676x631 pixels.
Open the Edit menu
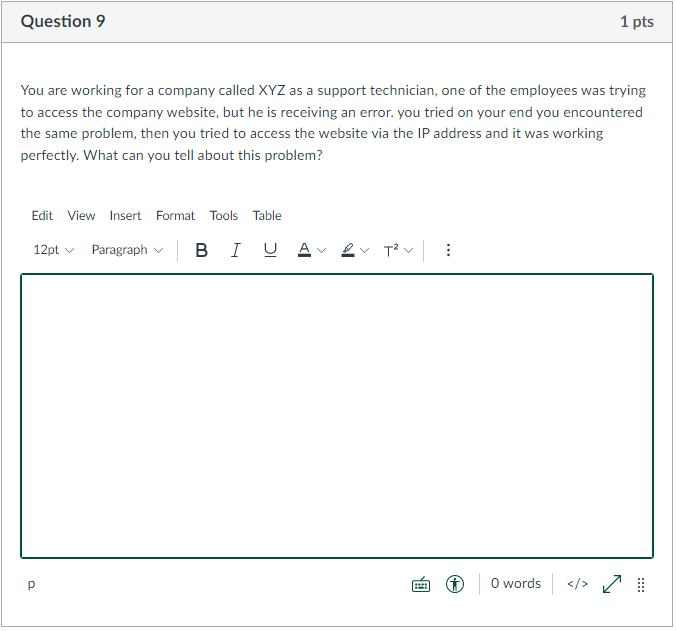42,216
